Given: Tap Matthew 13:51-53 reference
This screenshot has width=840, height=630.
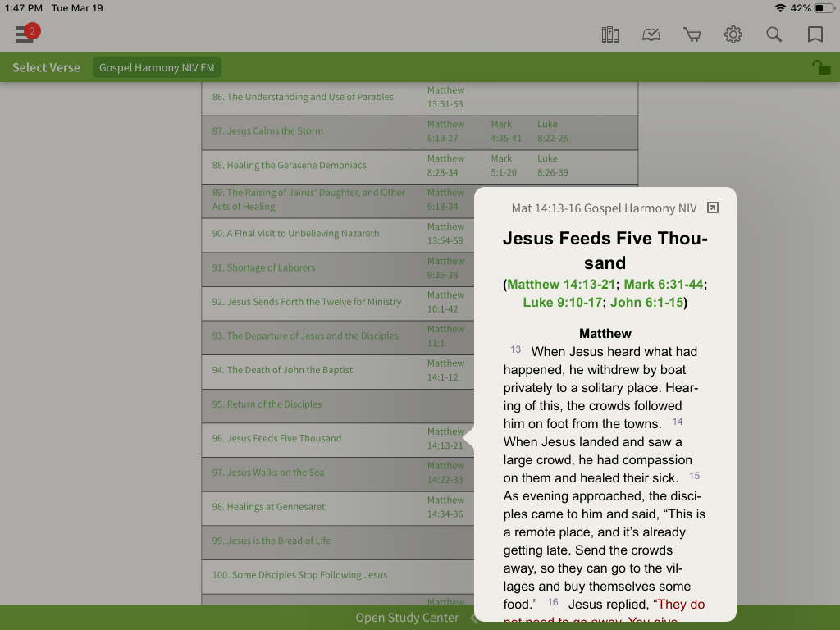Looking at the screenshot, I should click(x=445, y=97).
